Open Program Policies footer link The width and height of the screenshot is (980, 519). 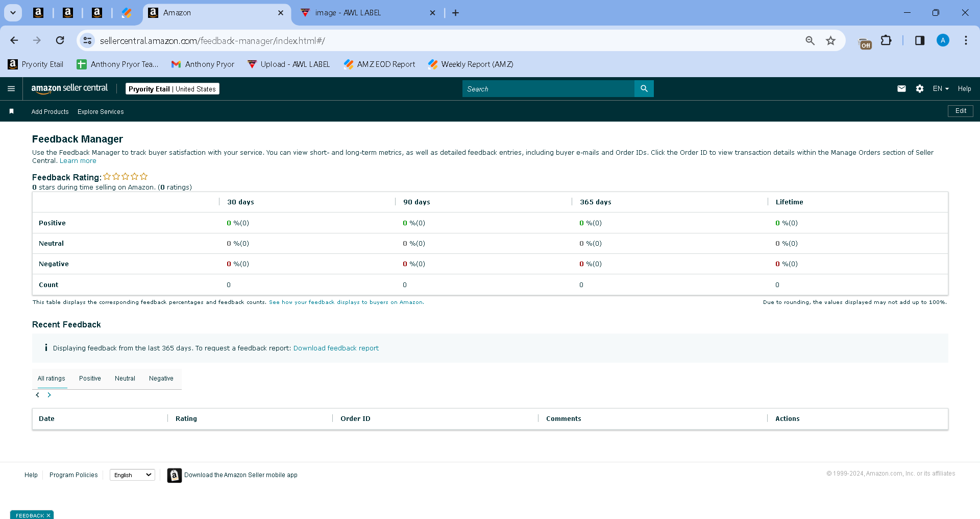pos(73,475)
